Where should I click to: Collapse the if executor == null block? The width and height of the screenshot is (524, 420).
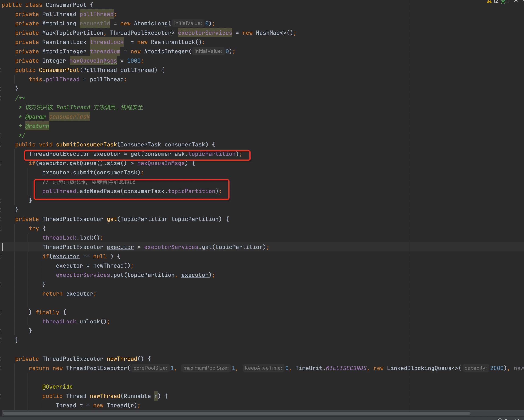pyautogui.click(x=1, y=256)
